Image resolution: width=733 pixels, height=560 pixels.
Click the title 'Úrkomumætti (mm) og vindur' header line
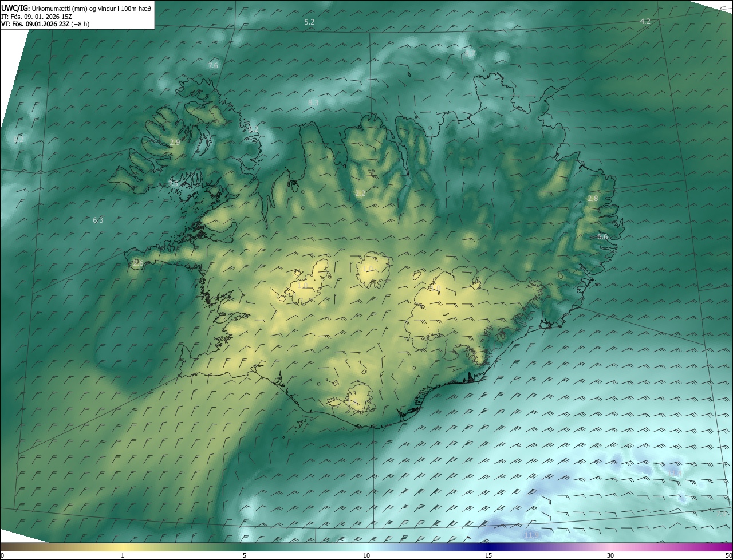[77, 8]
